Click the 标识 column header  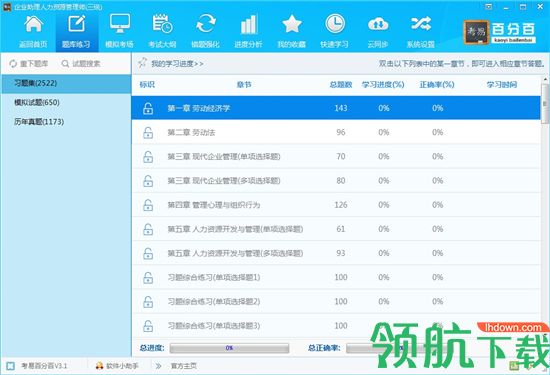(x=147, y=85)
